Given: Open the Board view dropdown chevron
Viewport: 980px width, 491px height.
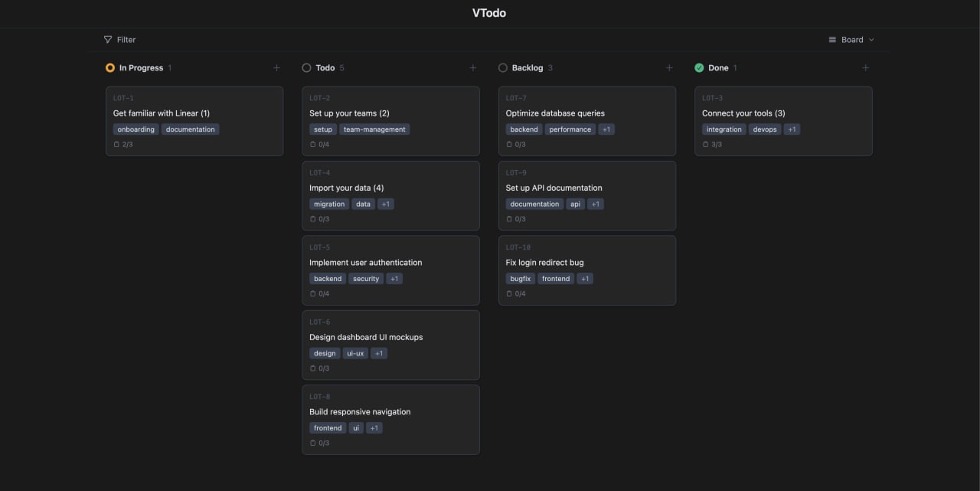Looking at the screenshot, I should [x=871, y=39].
